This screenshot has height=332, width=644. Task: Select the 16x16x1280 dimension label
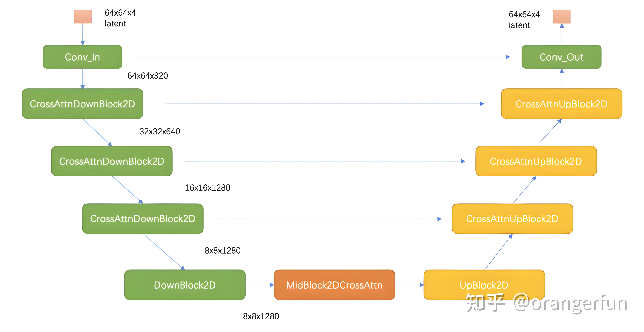click(x=207, y=188)
